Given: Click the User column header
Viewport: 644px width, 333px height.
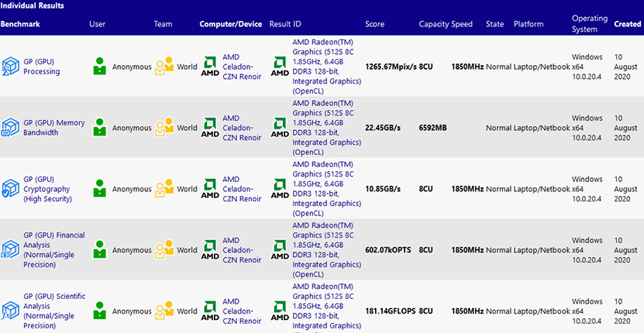Looking at the screenshot, I should (98, 24).
